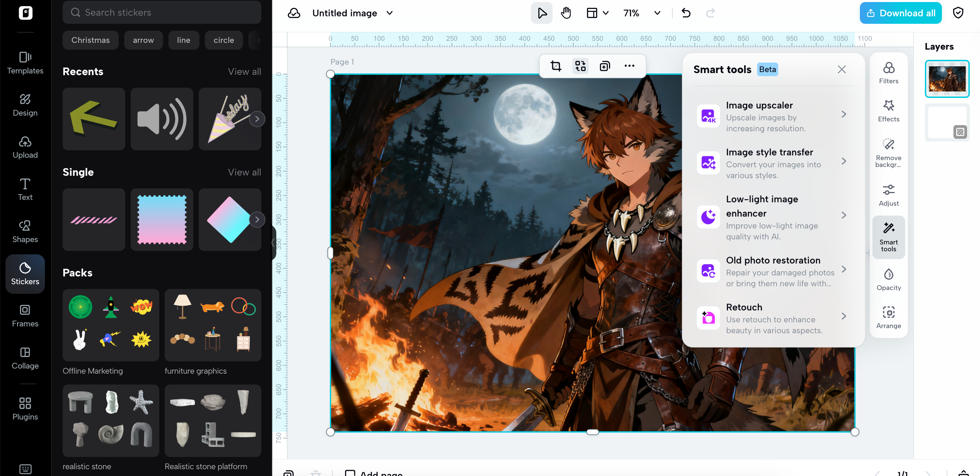The image size is (980, 476).
Task: Click the Stickers icon in left sidebar
Action: click(x=25, y=274)
